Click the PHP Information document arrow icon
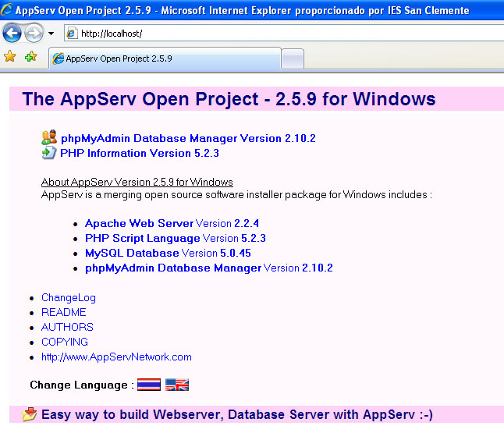504x440 pixels. 49,152
